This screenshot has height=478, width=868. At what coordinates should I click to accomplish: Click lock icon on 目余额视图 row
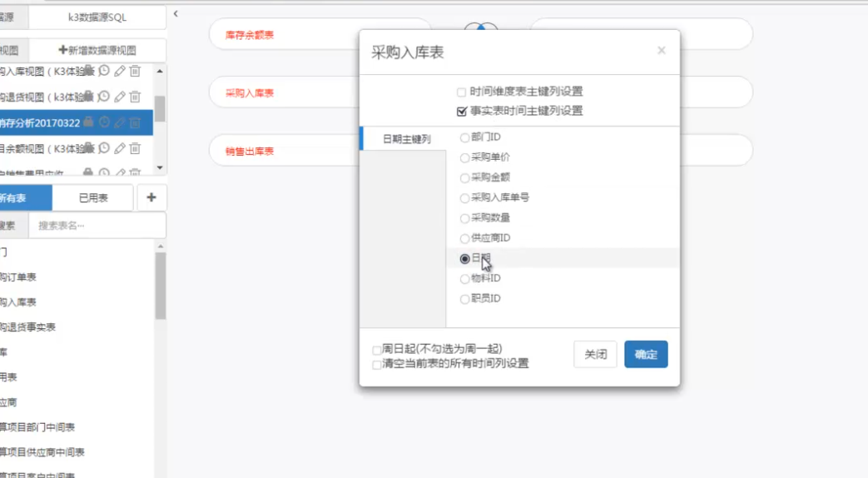tap(88, 148)
